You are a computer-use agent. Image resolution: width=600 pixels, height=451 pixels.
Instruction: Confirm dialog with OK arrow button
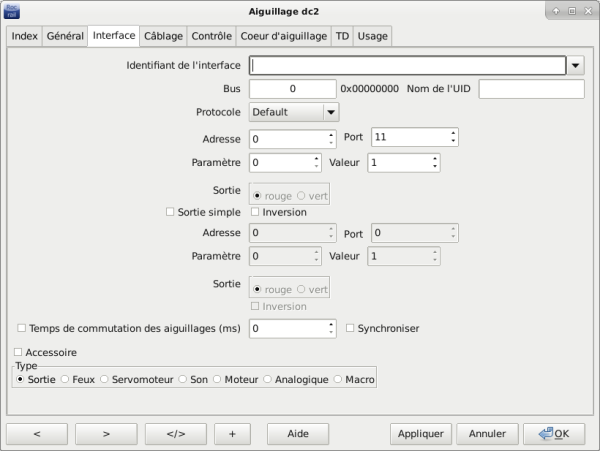pos(553,434)
